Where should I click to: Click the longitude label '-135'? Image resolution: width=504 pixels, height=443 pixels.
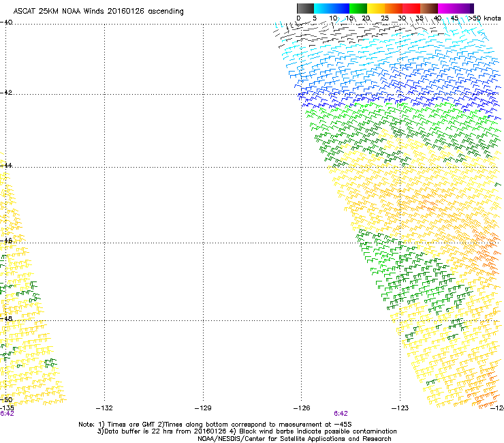click(x=6, y=408)
